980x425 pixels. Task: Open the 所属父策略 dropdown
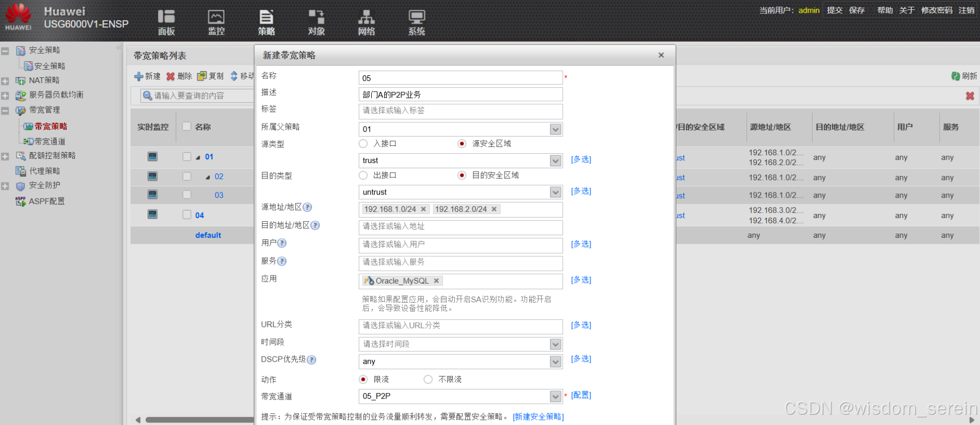(556, 129)
